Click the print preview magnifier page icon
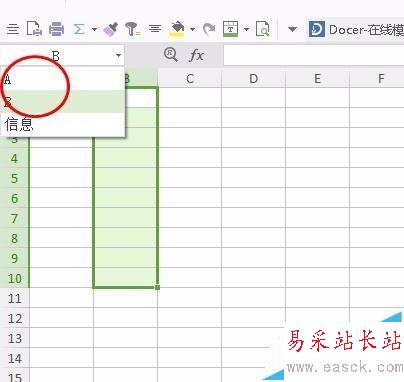 [x=263, y=29]
